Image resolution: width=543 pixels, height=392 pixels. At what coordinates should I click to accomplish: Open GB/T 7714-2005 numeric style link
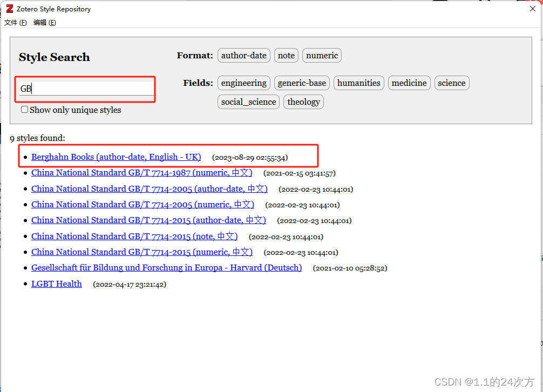pos(142,205)
